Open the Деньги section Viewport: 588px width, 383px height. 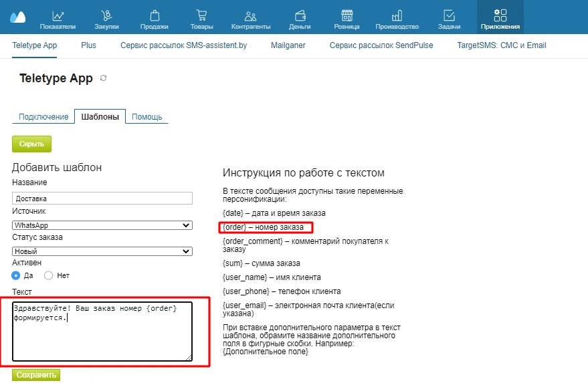point(300,20)
